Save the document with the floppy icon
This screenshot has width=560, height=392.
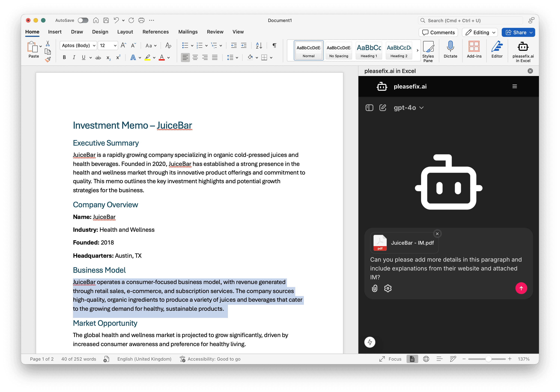106,20
